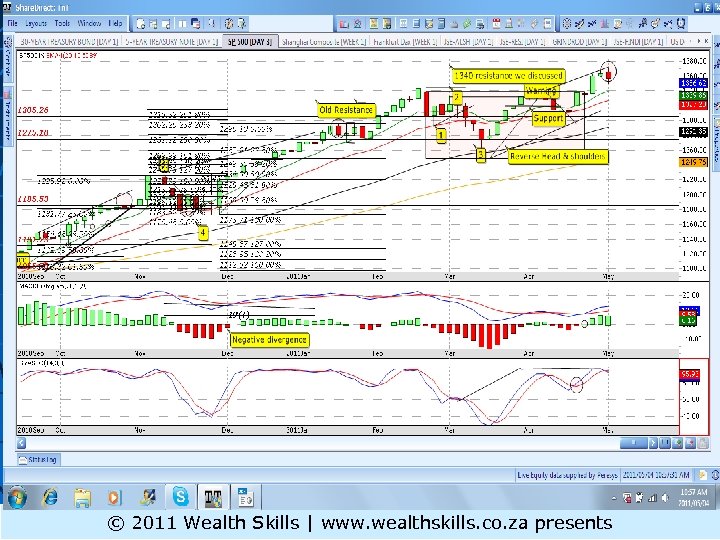Screen dimensions: 720x540
Task: Select the 1340 resistance we discussed label
Action: click(508, 75)
